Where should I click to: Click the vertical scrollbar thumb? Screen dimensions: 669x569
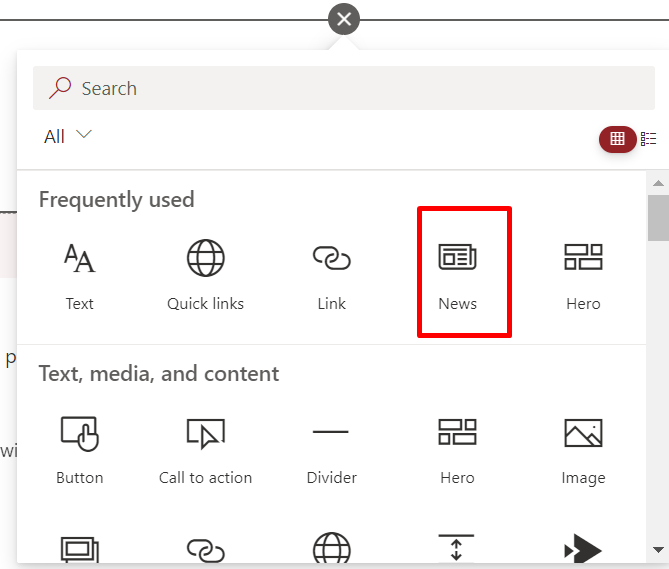pos(658,218)
